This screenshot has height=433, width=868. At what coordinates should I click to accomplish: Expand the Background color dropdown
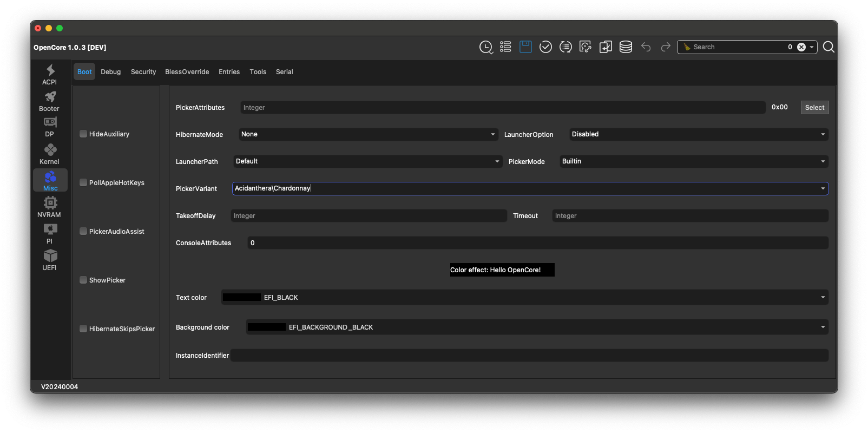pyautogui.click(x=537, y=327)
